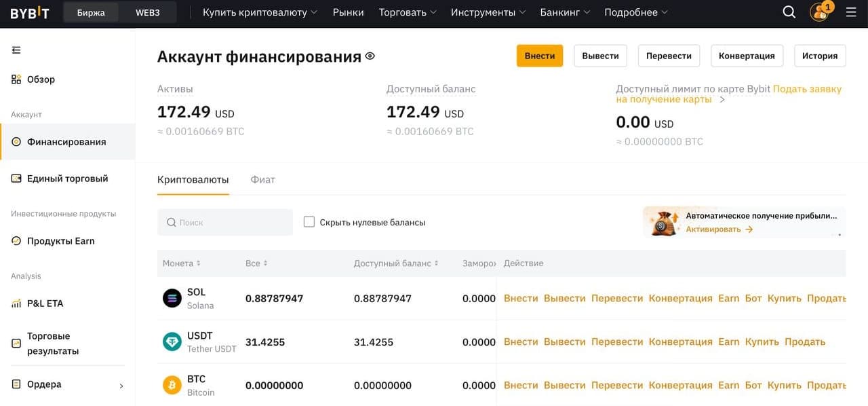Click Купить in USDT row
868x406 pixels.
pos(762,342)
